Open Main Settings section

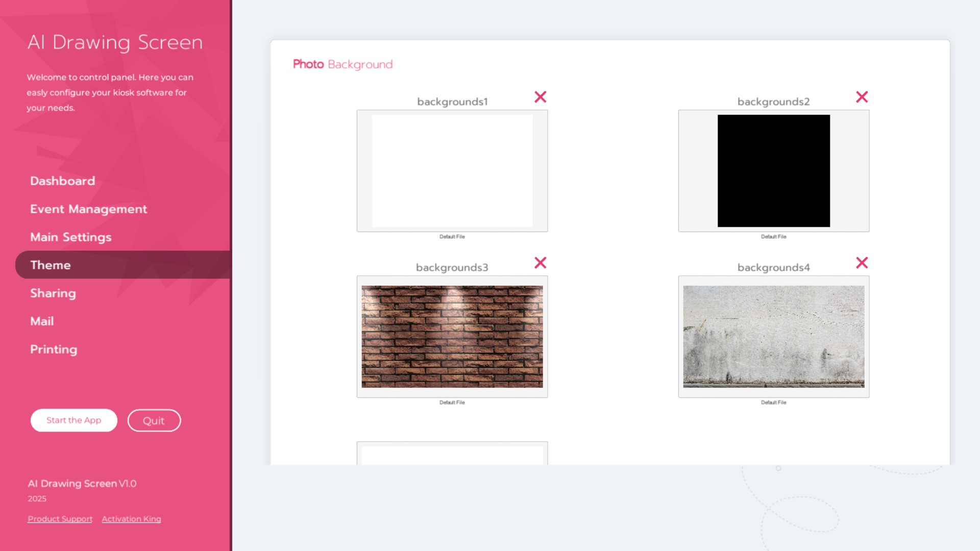click(70, 237)
